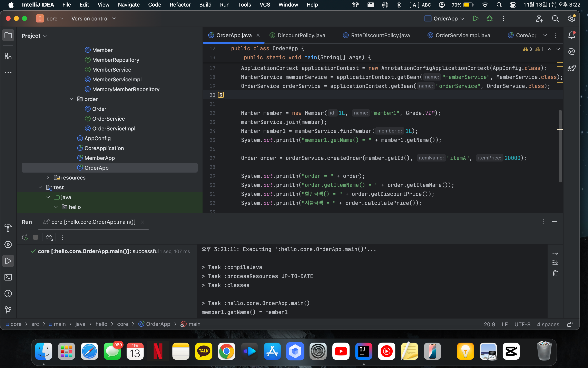Screen dimensions: 588x368
Task: Open the Navigate menu
Action: (129, 5)
